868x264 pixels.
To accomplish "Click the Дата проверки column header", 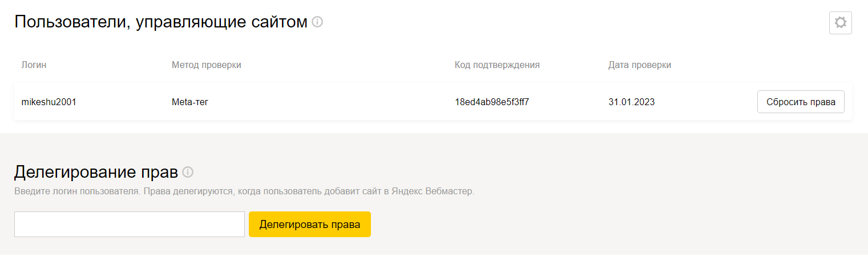I will [640, 65].
